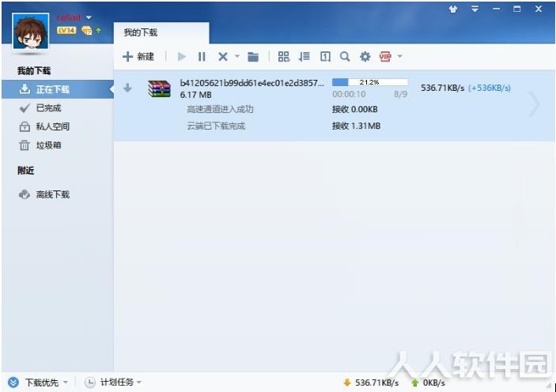Expand delete options dropdown arrow
Image resolution: width=556 pixels, height=392 pixels.
(x=237, y=56)
